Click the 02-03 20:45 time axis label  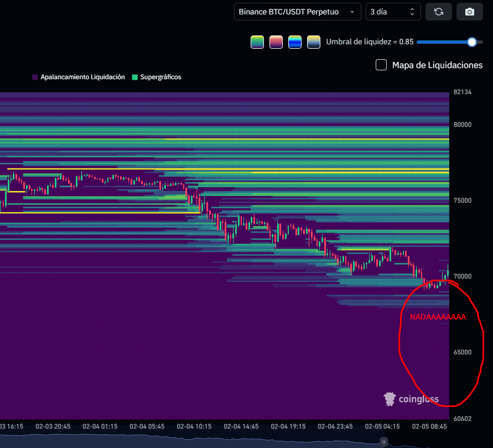coord(53,426)
